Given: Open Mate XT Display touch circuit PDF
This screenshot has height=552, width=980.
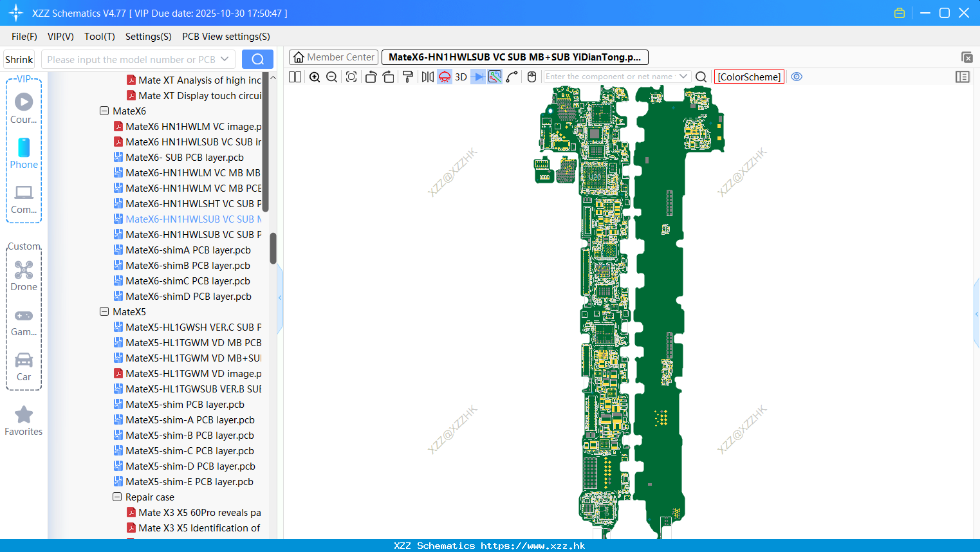Looking at the screenshot, I should (194, 95).
